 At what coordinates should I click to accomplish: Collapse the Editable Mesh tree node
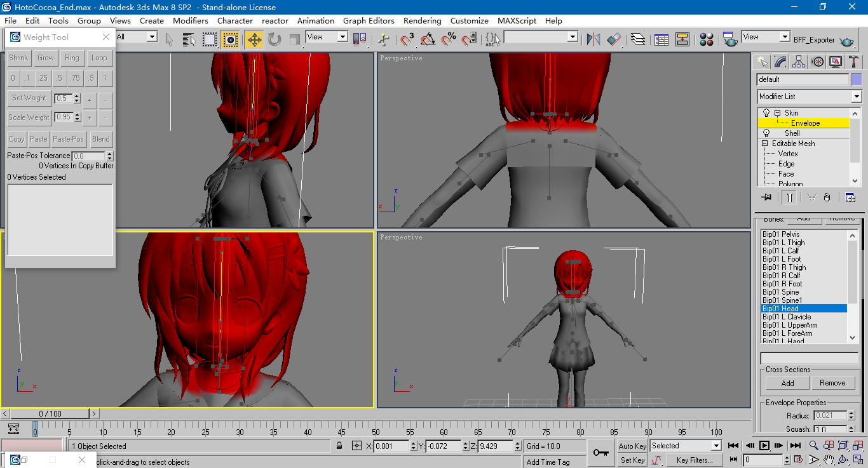[765, 144]
